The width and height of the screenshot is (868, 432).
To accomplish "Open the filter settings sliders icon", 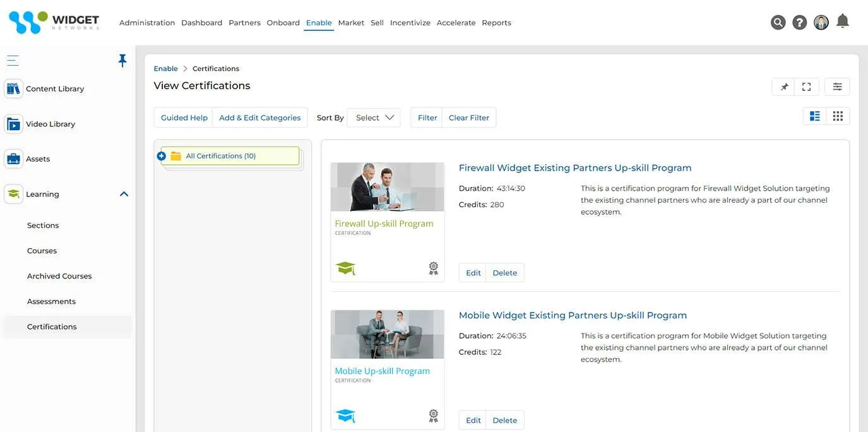I will (837, 86).
